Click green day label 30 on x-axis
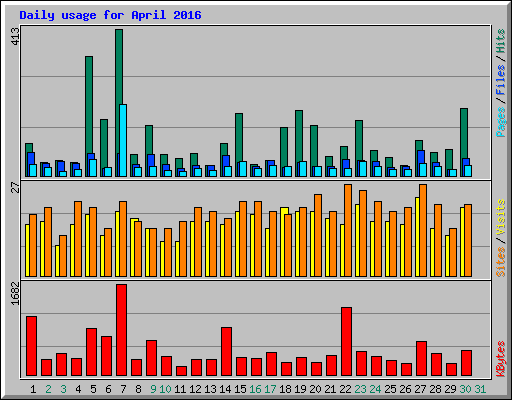The height and width of the screenshot is (400, 512). [x=465, y=389]
